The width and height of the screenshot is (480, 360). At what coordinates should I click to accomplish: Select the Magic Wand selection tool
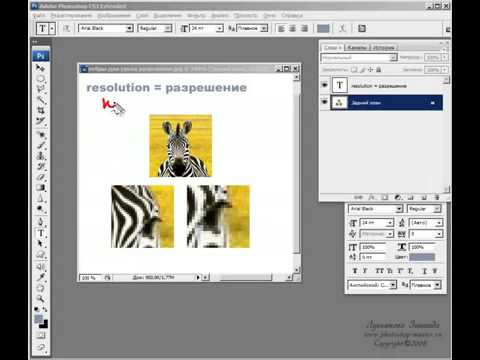click(x=40, y=99)
